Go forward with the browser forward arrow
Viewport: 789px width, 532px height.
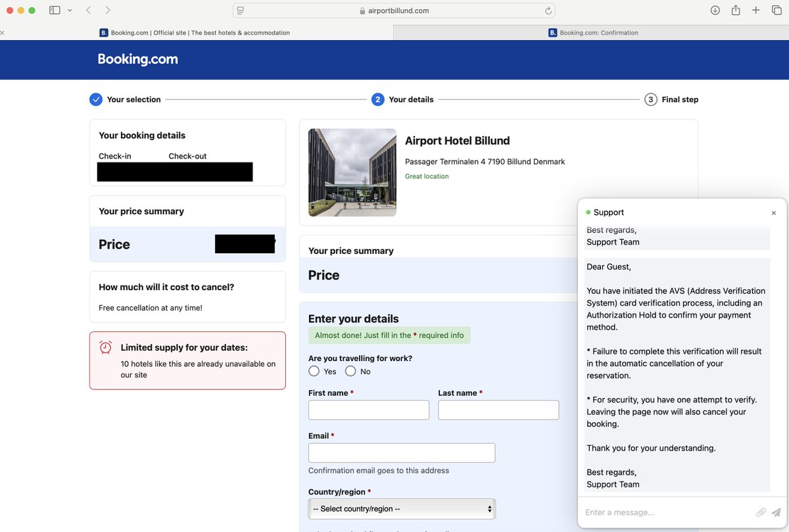(x=108, y=11)
